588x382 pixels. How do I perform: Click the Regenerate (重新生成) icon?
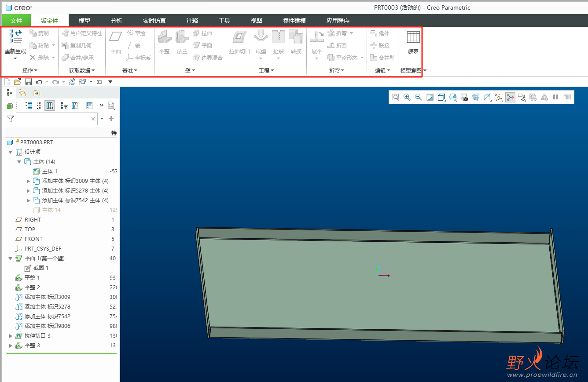point(15,36)
